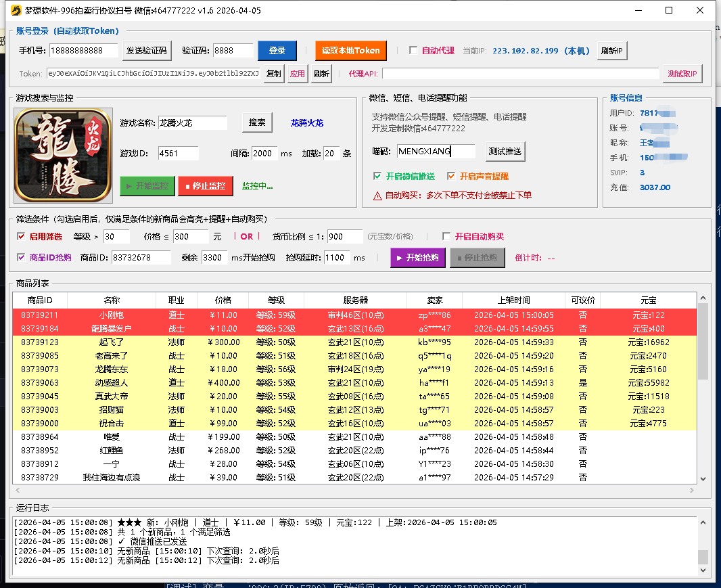Click the purple 开始抢购 button

coord(418,258)
